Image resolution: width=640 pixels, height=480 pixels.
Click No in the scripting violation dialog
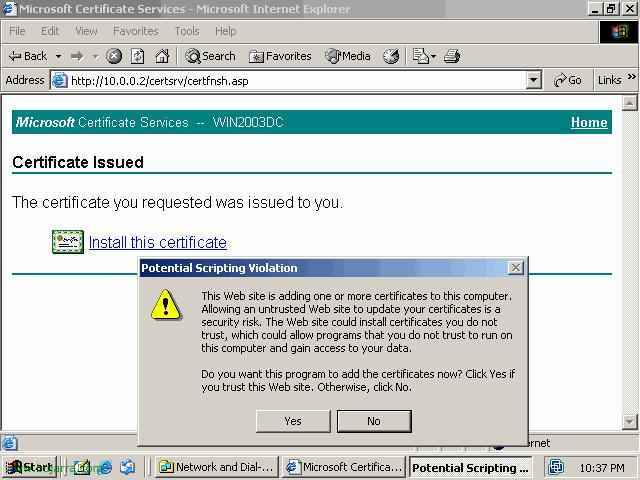[x=374, y=421]
